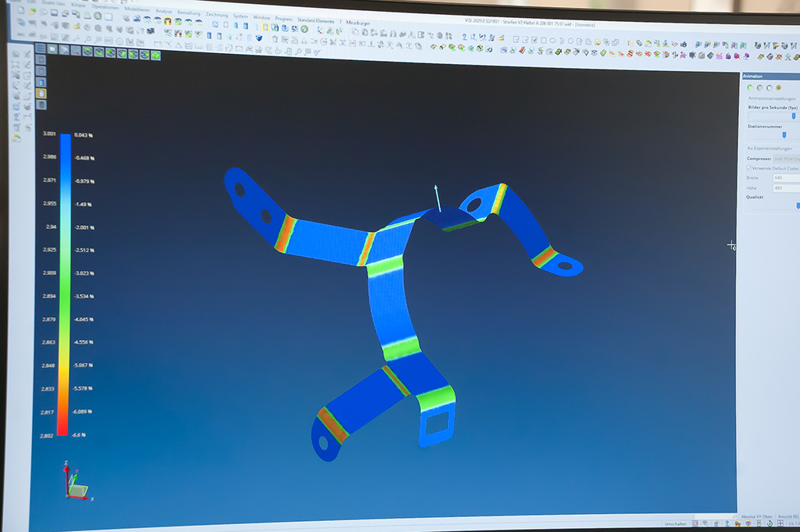Click the green globe toolbar icon
This screenshot has height=532, width=800.
(x=304, y=29)
